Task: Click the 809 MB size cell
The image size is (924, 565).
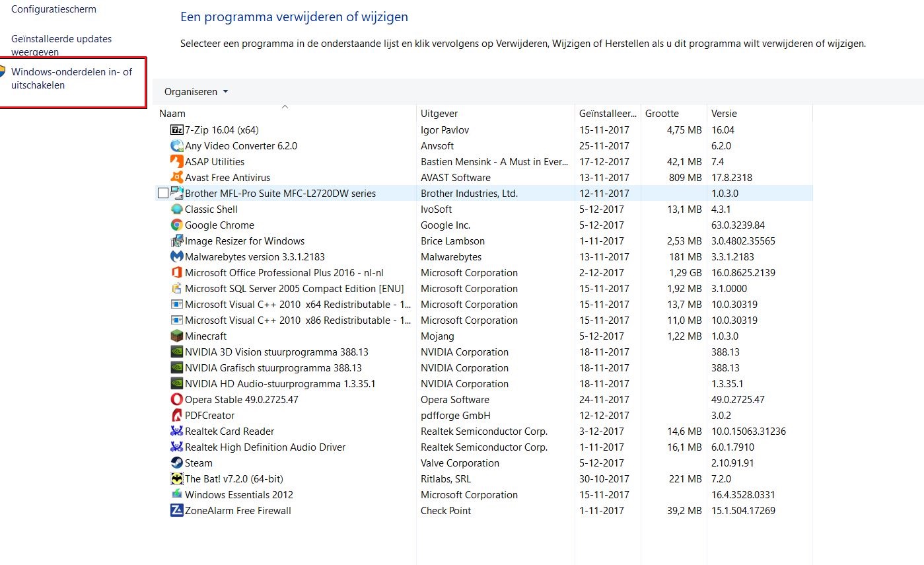Action: coord(685,178)
